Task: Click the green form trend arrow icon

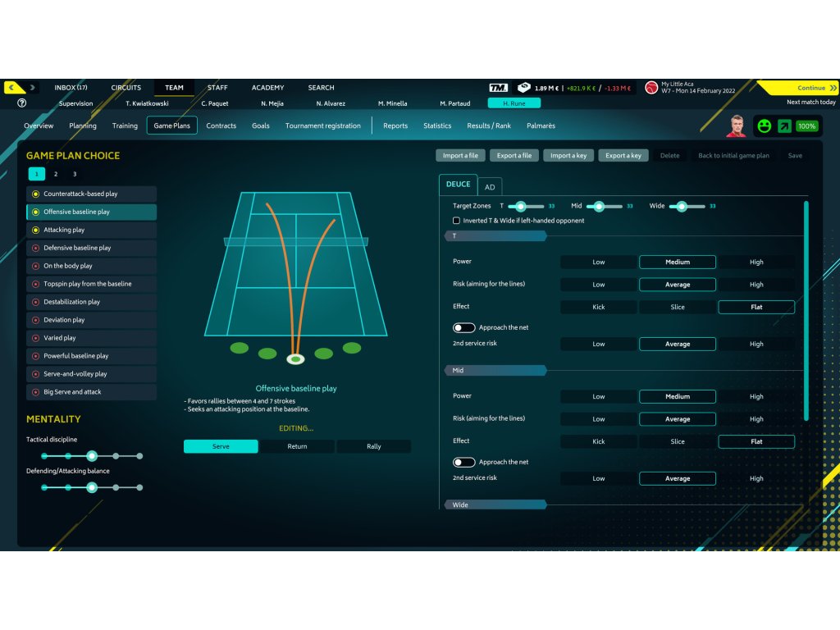Action: (x=785, y=126)
